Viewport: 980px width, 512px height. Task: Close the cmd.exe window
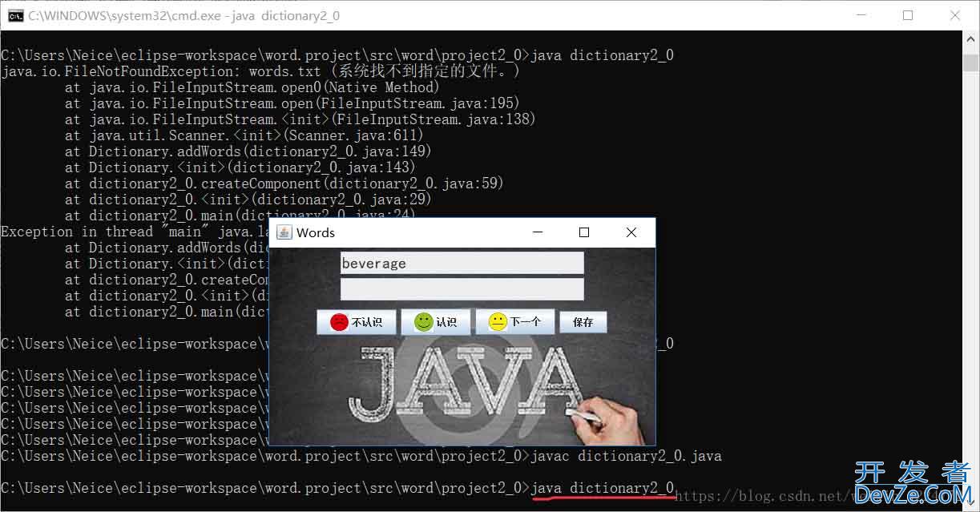(x=955, y=15)
